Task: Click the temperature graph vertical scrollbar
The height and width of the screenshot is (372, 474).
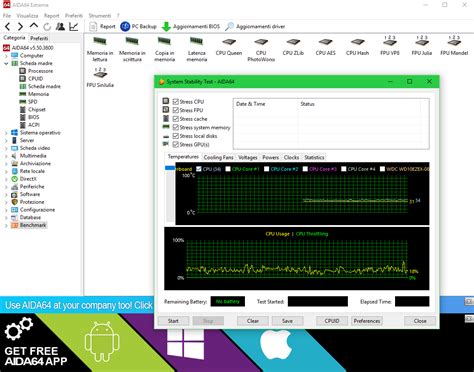Action: pos(170,194)
